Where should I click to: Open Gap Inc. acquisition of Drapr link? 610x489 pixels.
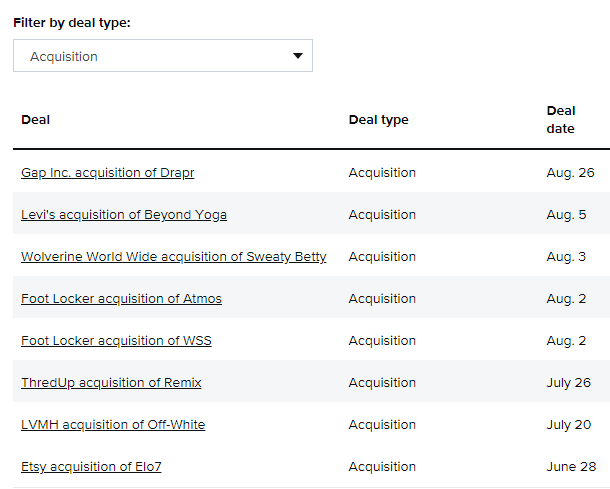(107, 173)
